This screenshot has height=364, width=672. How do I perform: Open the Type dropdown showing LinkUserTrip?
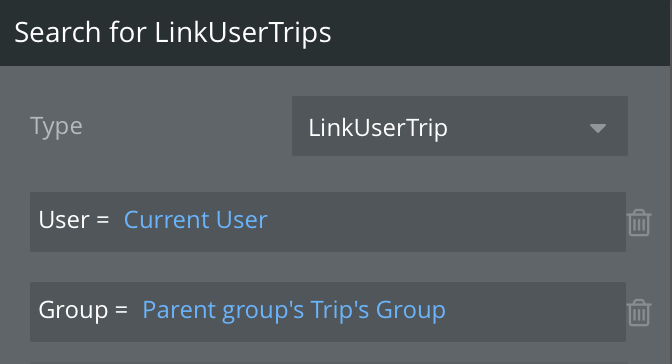(460, 126)
